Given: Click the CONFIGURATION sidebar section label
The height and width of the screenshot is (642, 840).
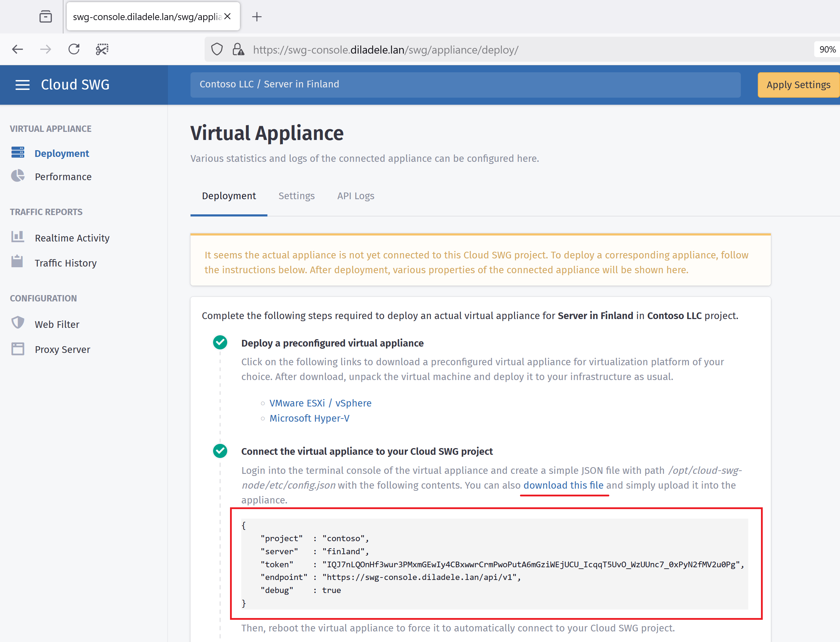Looking at the screenshot, I should pyautogui.click(x=43, y=299).
